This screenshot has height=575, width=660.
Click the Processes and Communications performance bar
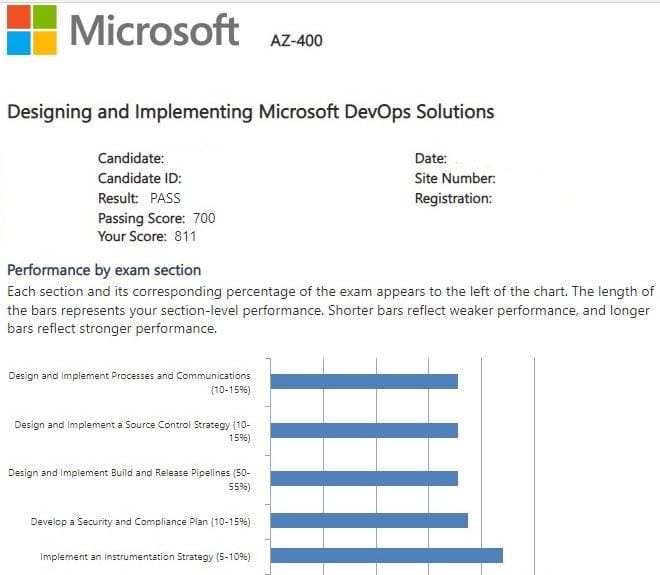coord(364,381)
